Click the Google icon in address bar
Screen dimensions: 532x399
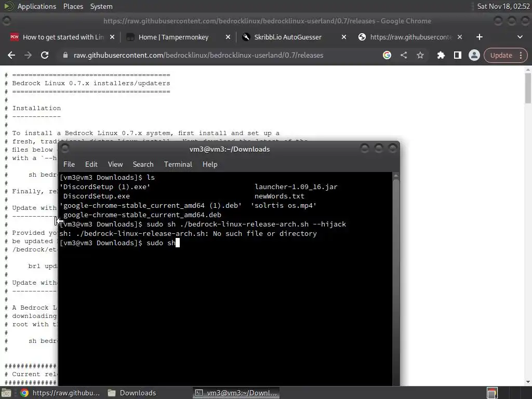387,55
